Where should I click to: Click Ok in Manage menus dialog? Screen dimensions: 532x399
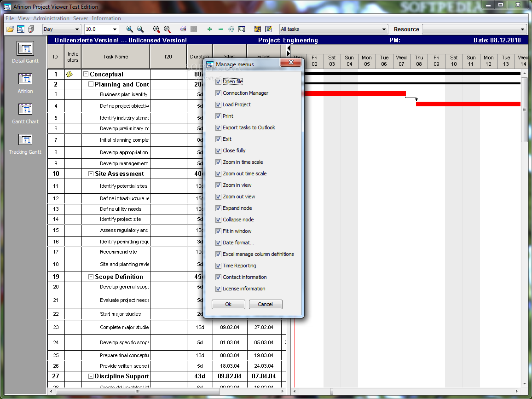tap(228, 304)
